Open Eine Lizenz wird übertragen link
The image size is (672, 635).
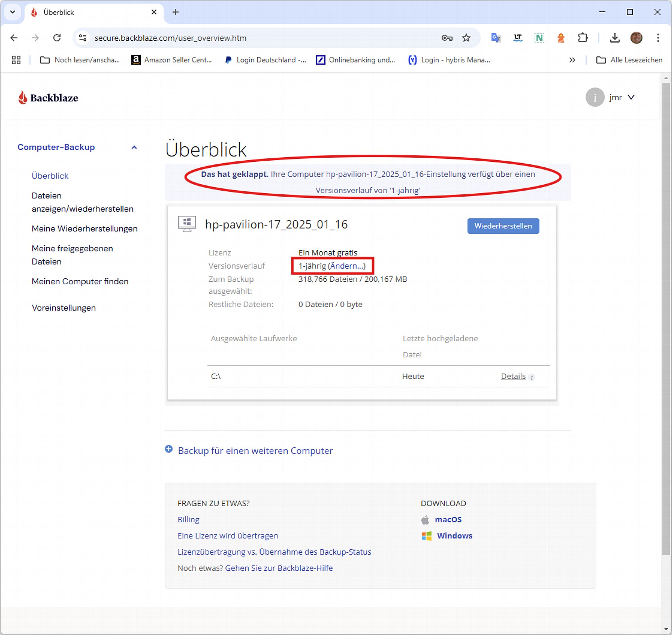(x=228, y=536)
